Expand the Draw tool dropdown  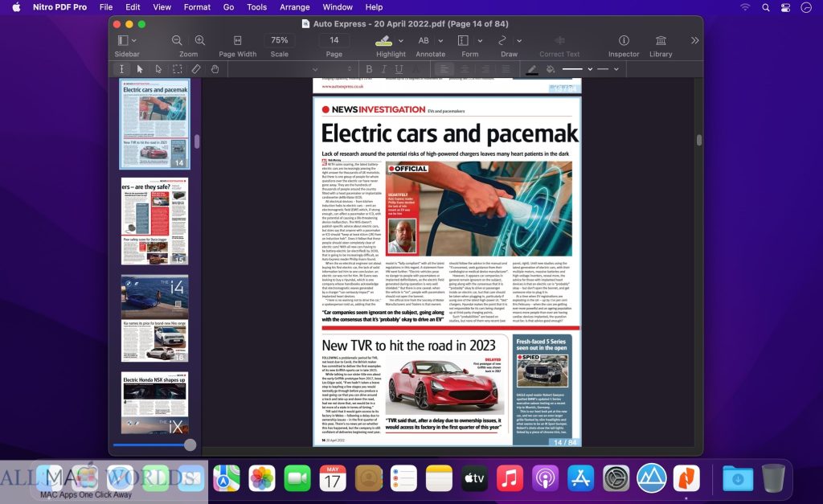tap(519, 40)
